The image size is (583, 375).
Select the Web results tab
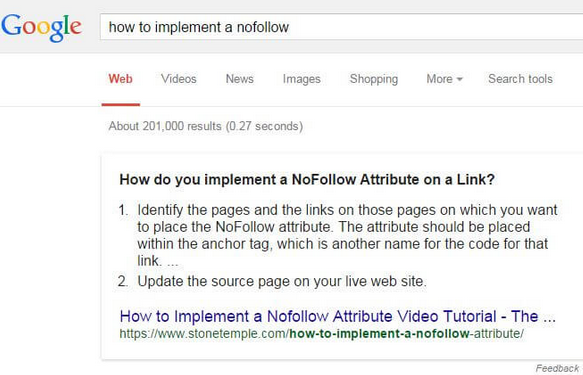coord(120,79)
